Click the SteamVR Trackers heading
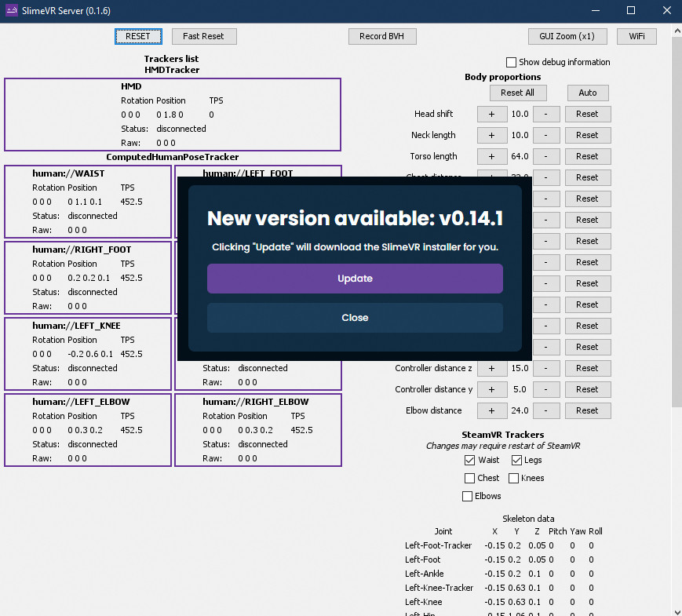 tap(503, 435)
